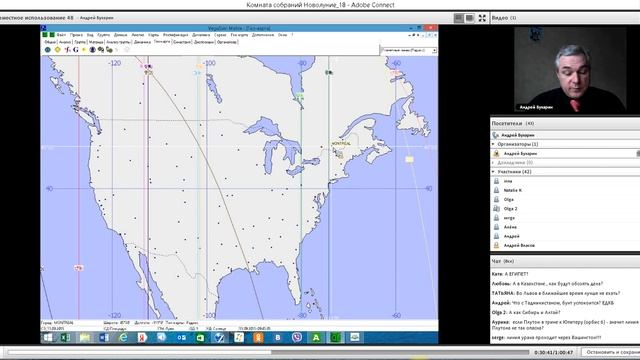Switch to the Диспозиции tab
640x360 pixels.
[204, 42]
